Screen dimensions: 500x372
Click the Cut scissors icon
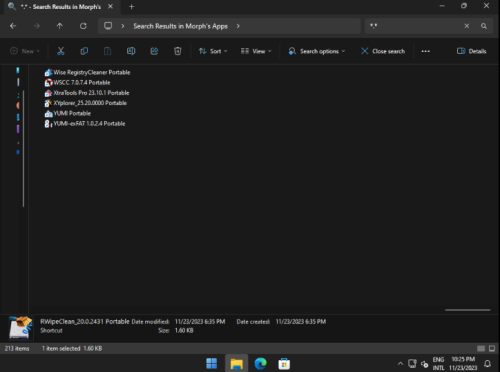(61, 51)
